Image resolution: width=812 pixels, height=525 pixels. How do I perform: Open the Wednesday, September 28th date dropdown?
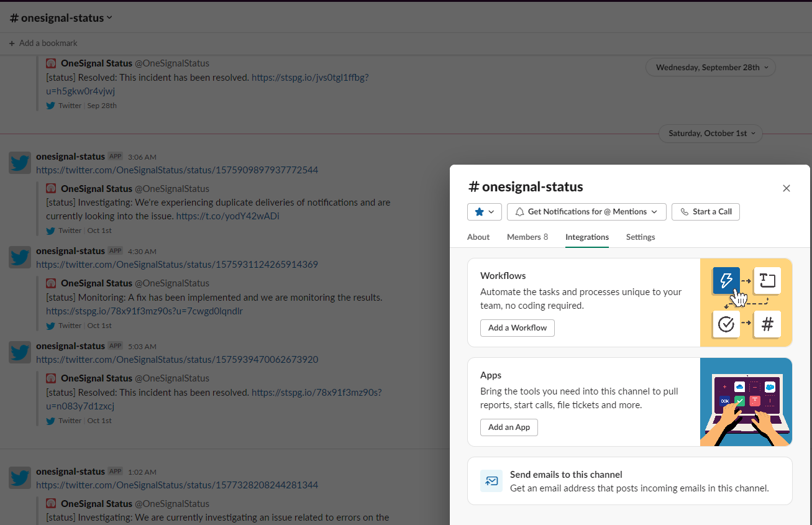pyautogui.click(x=711, y=67)
